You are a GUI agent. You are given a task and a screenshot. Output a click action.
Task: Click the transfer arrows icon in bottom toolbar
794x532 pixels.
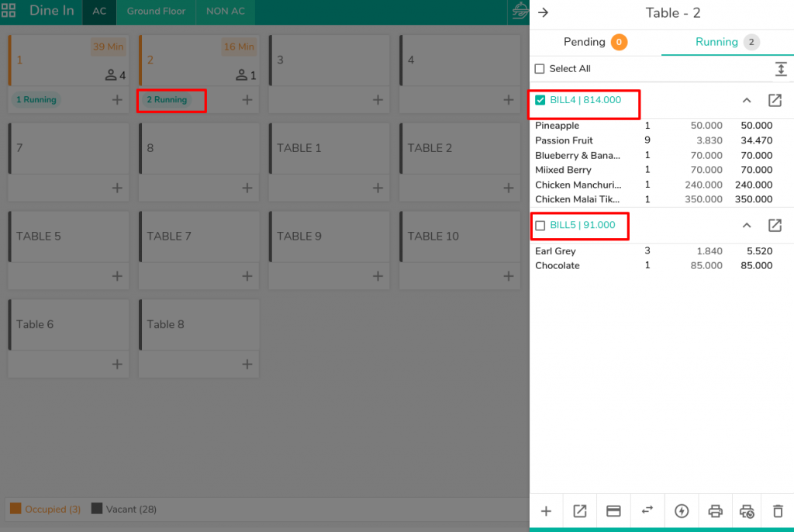tap(647, 510)
